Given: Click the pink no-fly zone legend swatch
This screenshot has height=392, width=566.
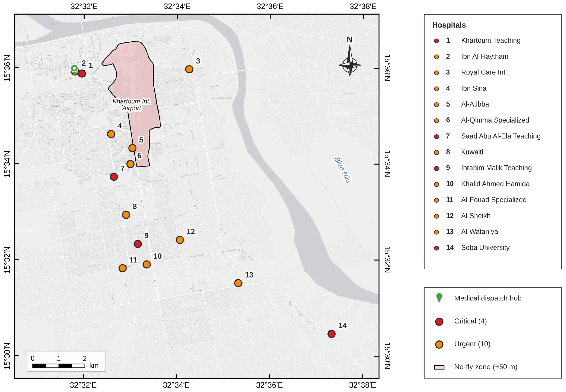Looking at the screenshot, I should click(439, 367).
